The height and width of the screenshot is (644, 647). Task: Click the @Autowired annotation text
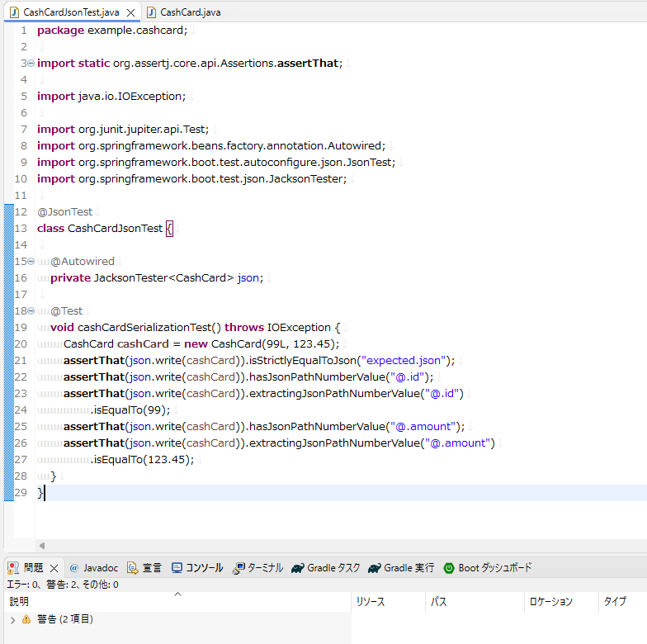pos(83,262)
